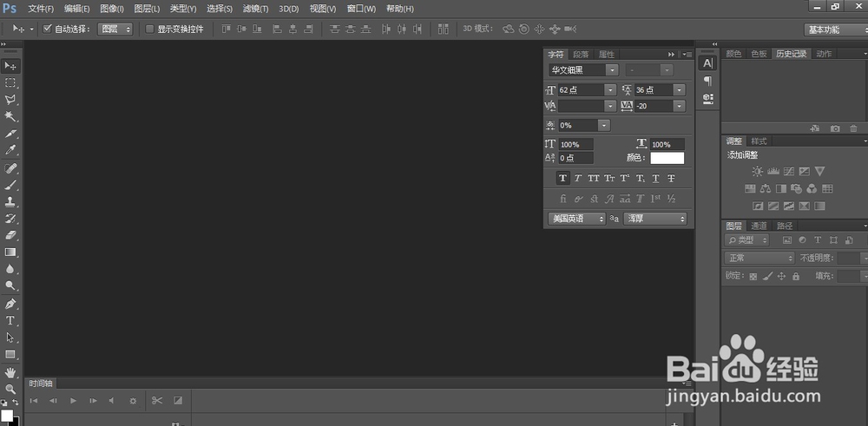Click the timeline play button
This screenshot has height=426, width=868.
(73, 401)
